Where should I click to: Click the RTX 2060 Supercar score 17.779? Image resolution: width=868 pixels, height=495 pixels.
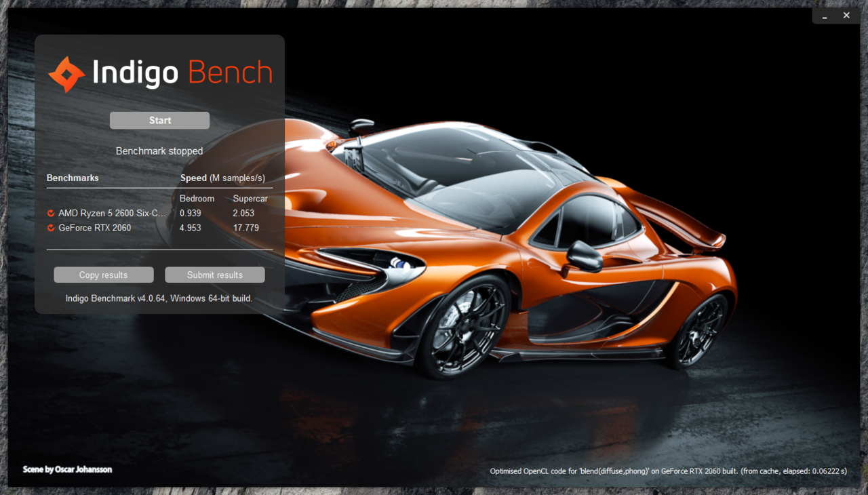(245, 228)
